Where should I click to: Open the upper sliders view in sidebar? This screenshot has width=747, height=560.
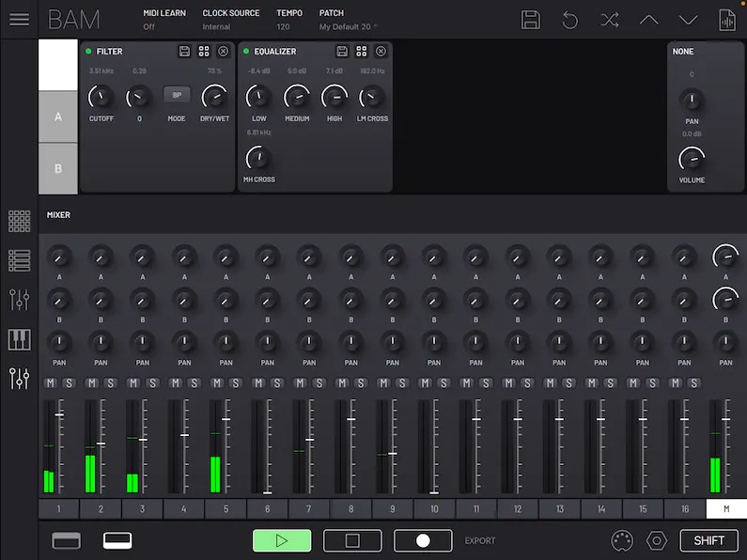pos(19,300)
